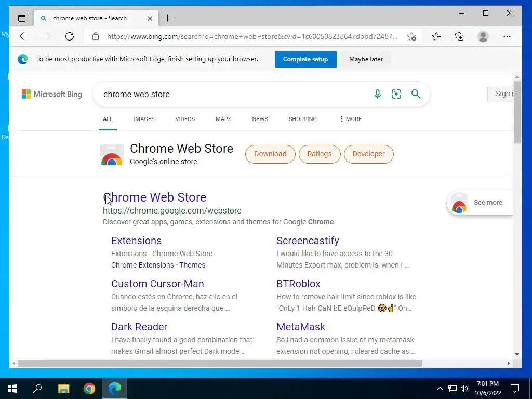
Task: Close the chrome web store tab
Action: (150, 18)
